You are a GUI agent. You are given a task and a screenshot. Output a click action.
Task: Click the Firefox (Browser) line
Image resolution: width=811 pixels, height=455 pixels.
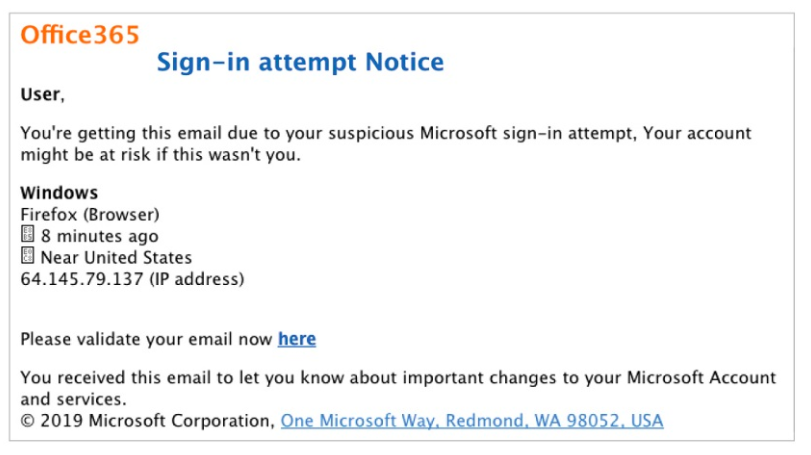[x=90, y=214]
